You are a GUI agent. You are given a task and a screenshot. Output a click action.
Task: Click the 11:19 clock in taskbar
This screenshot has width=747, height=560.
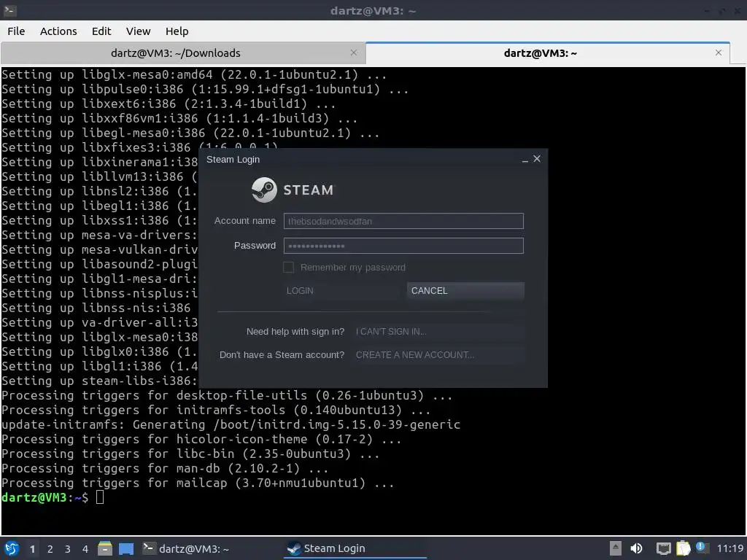730,548
